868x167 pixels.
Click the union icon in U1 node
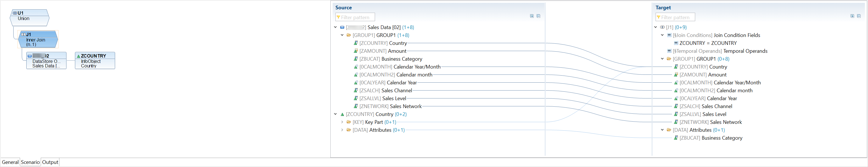[x=15, y=13]
